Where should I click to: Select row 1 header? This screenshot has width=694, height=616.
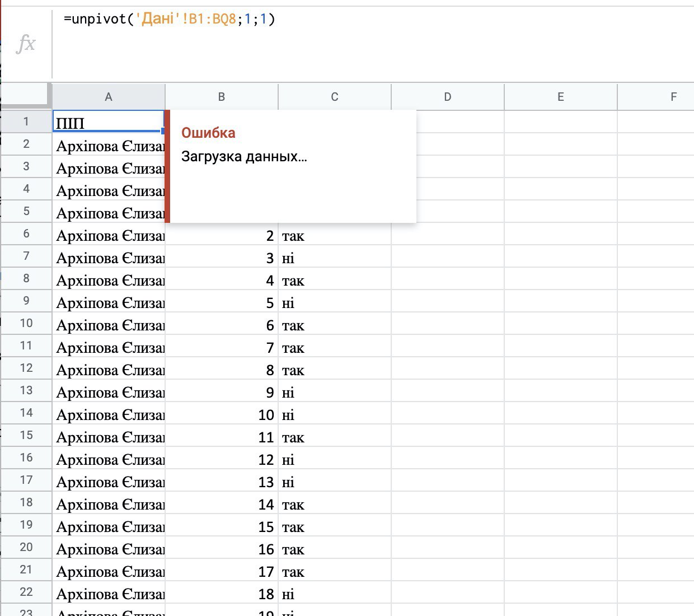coord(26,122)
